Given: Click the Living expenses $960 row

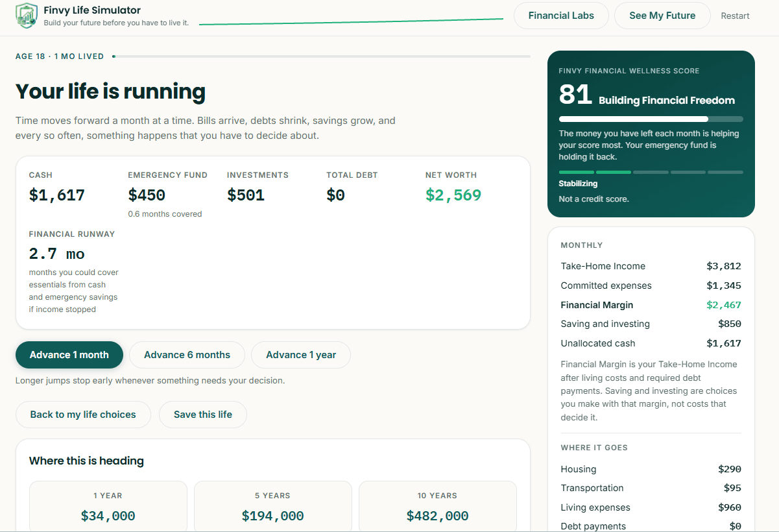Looking at the screenshot, I should (x=651, y=507).
